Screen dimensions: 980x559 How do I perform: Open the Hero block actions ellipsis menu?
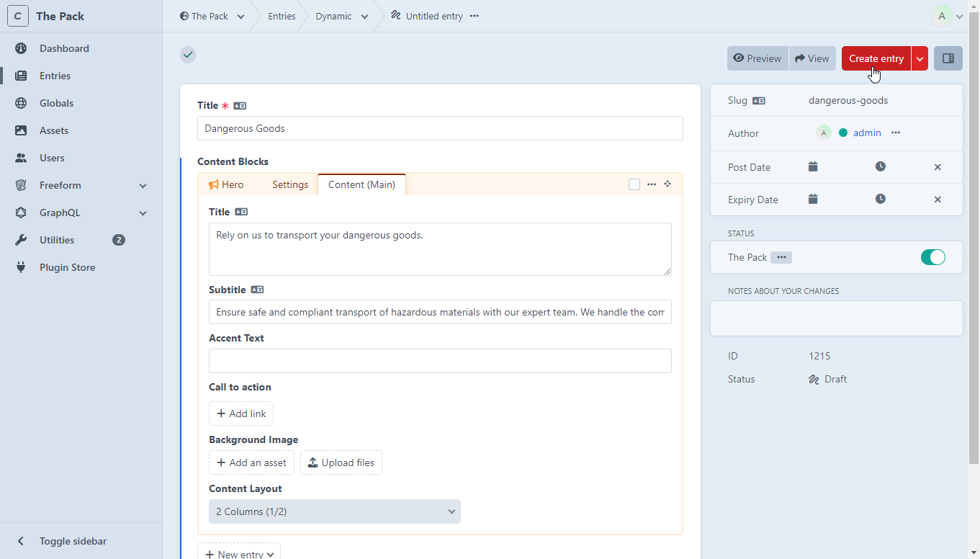click(x=651, y=184)
